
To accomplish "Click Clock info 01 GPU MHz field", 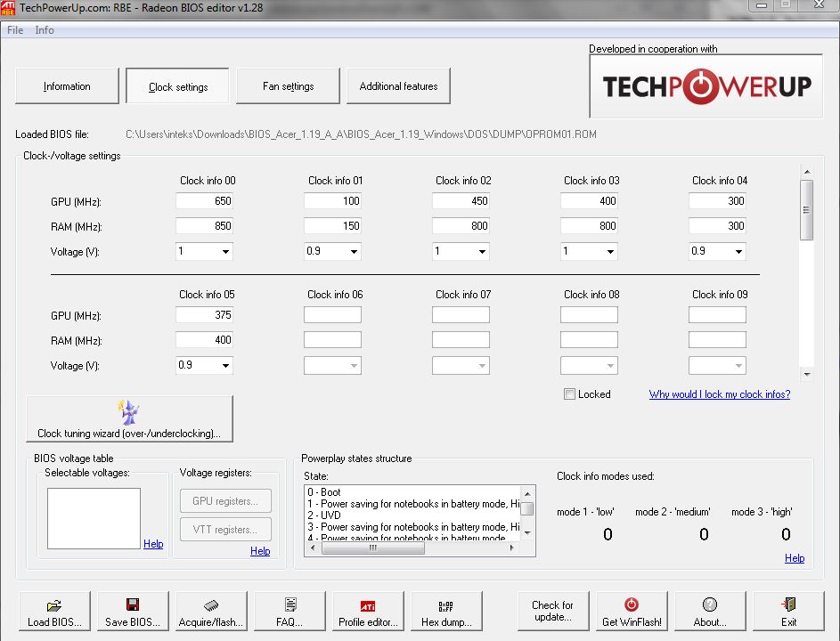I will point(332,201).
